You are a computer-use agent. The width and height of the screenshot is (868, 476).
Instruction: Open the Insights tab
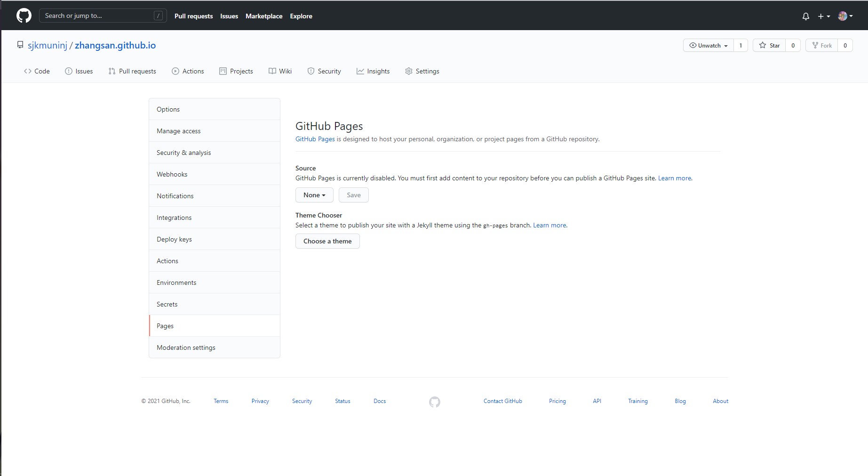(373, 71)
